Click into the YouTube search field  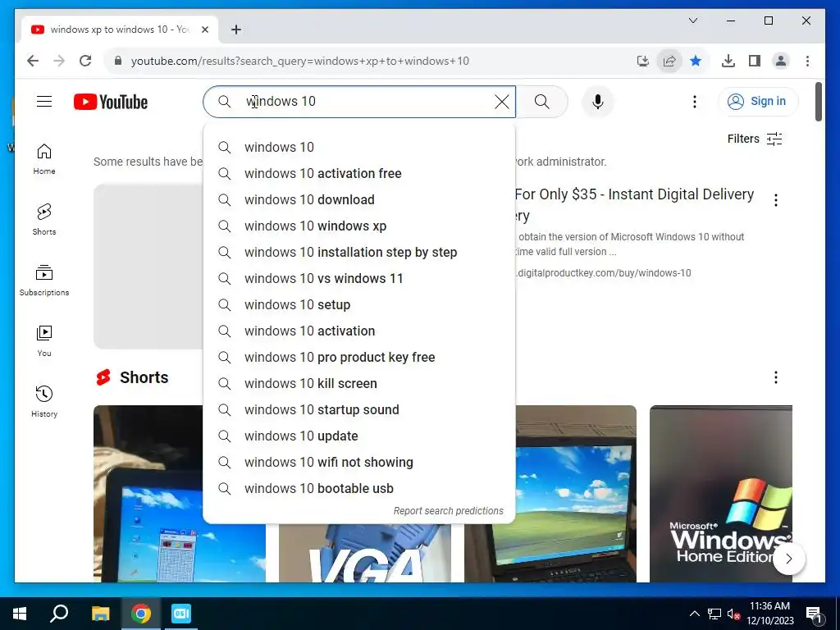point(359,102)
